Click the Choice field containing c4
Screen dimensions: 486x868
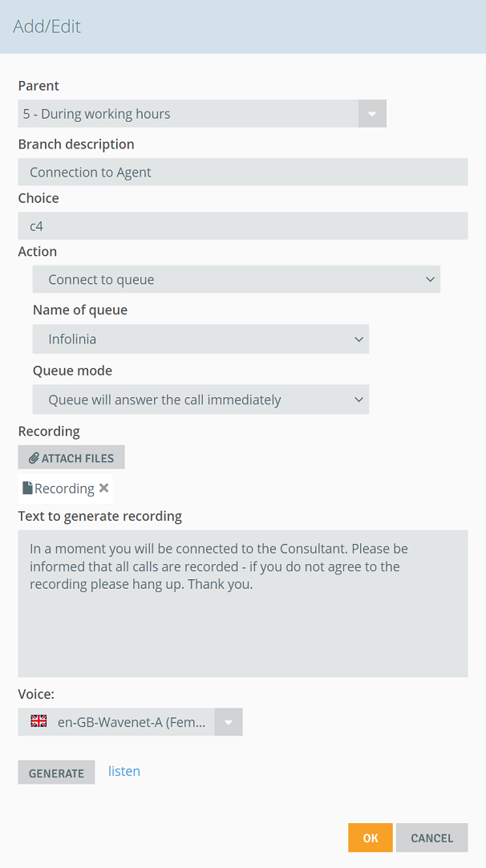(243, 226)
